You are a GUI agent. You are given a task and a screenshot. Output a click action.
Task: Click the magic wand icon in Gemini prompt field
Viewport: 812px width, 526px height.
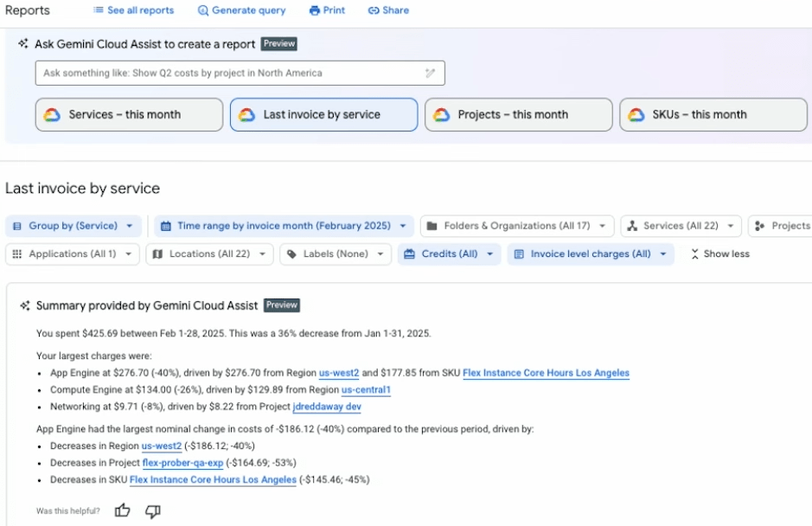click(430, 73)
